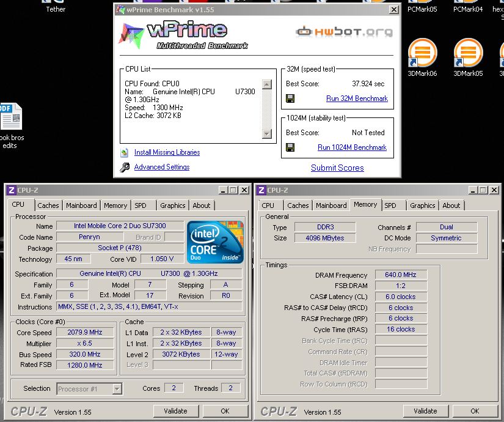Click OK in the left CPU-Z window

pos(225,411)
